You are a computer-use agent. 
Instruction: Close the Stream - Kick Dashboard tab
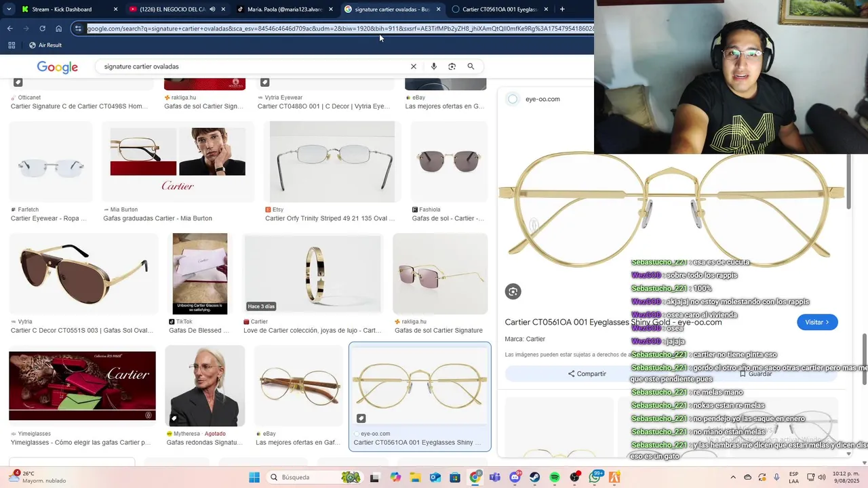click(x=115, y=9)
